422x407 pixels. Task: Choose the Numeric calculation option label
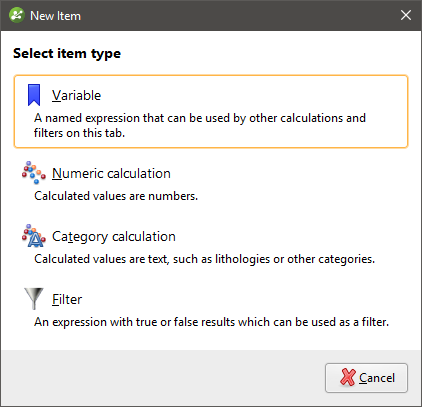click(x=111, y=173)
